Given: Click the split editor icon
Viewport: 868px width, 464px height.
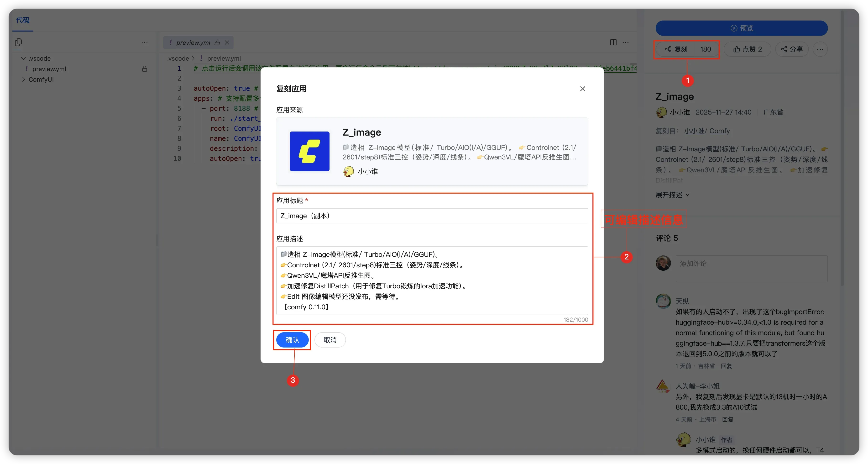Looking at the screenshot, I should pos(613,42).
